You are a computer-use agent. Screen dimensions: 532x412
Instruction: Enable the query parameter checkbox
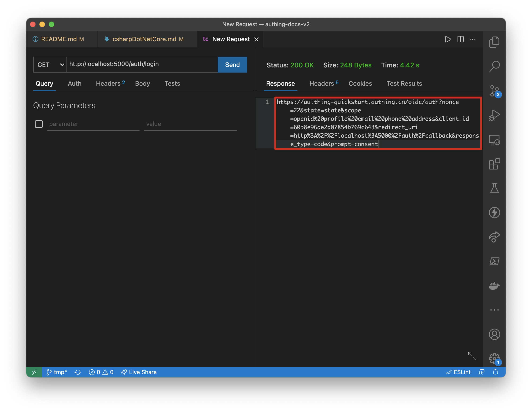[x=39, y=124]
